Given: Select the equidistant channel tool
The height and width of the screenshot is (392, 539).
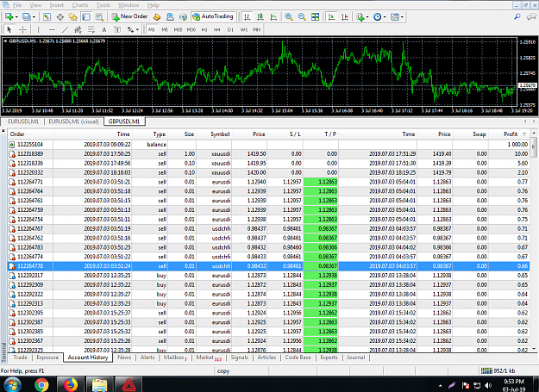Looking at the screenshot, I should (x=78, y=30).
